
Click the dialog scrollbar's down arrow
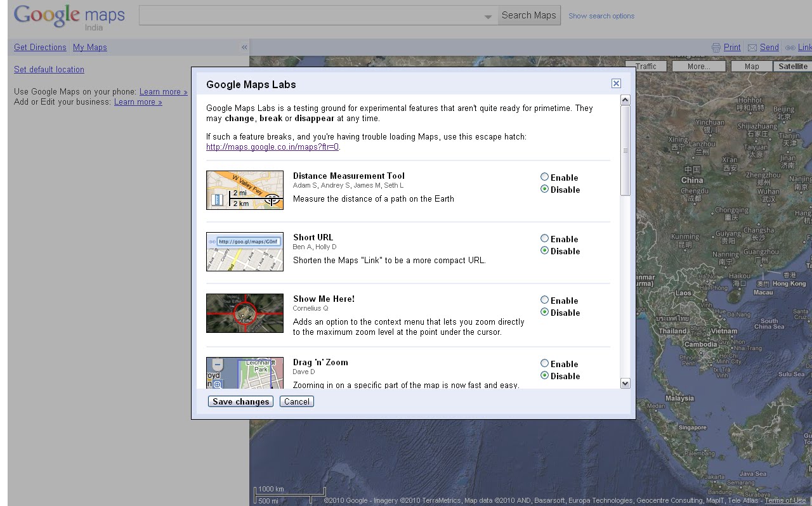pos(625,383)
